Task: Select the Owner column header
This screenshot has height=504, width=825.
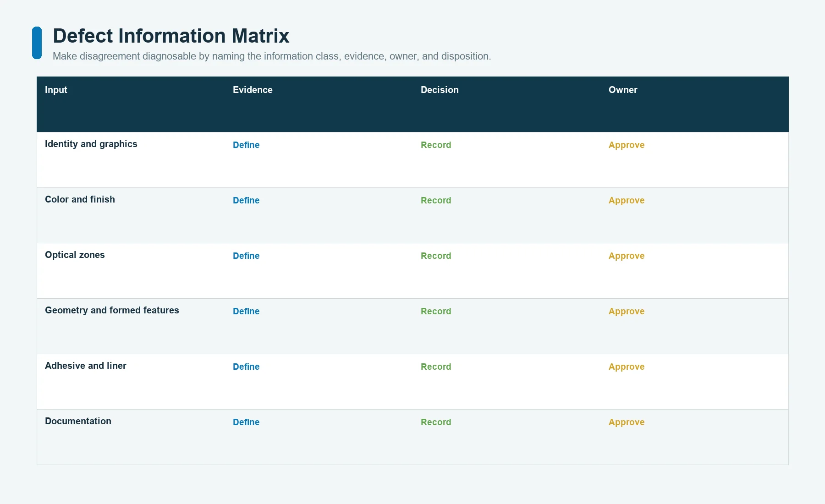Action: coord(623,90)
